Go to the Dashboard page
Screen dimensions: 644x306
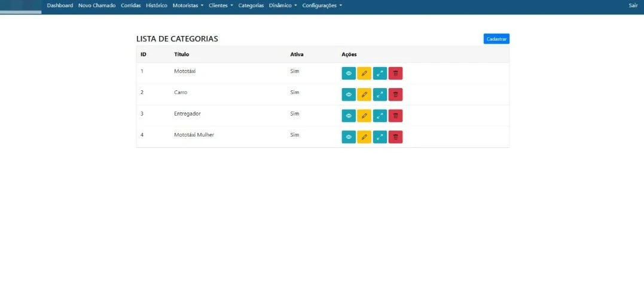click(60, 5)
